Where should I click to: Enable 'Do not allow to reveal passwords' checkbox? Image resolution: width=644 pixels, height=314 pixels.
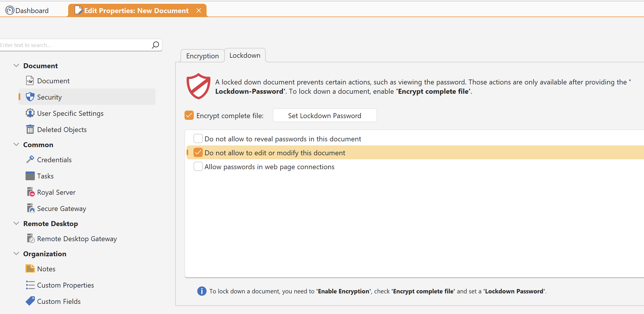(x=198, y=139)
